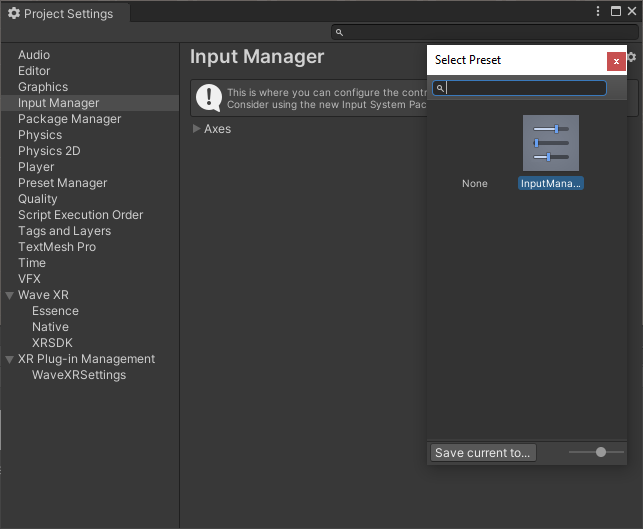Click the warning info icon in Input Manager

(209, 98)
